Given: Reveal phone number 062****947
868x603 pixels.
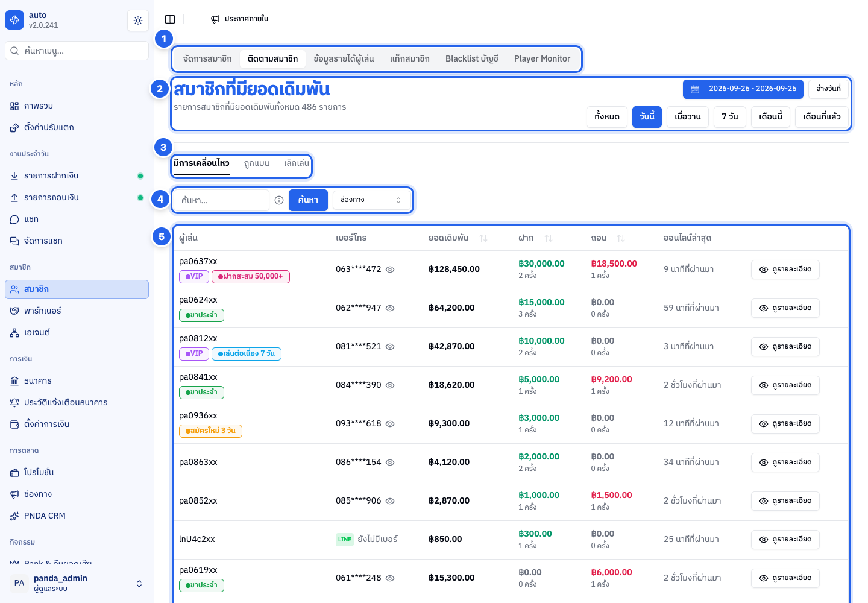Looking at the screenshot, I should [x=390, y=308].
